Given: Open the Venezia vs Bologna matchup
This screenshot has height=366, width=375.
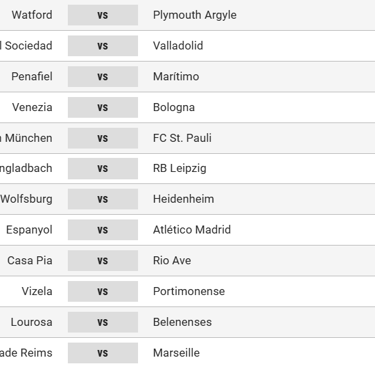Looking at the screenshot, I should (x=103, y=107).
